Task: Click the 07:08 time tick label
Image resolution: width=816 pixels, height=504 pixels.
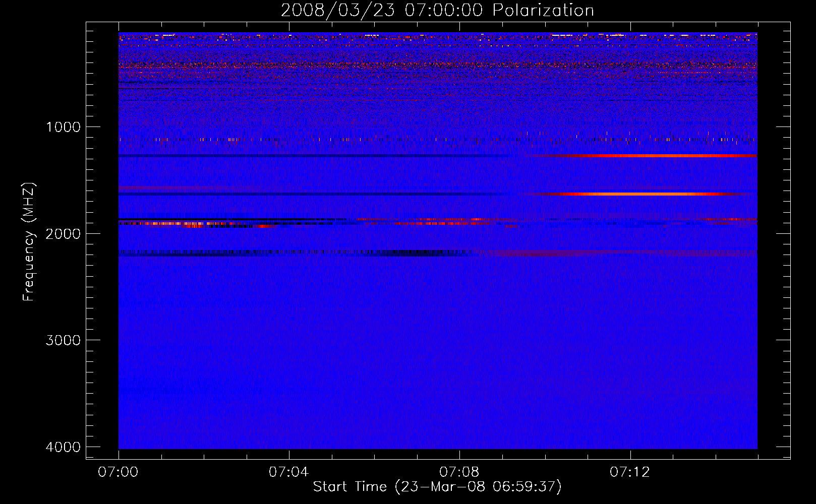Action: pyautogui.click(x=459, y=472)
